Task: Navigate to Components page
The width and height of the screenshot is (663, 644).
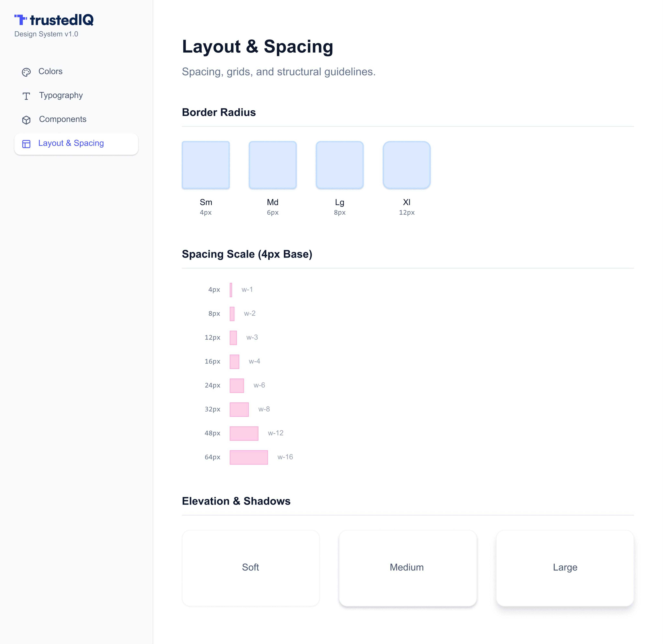Action: [x=63, y=119]
